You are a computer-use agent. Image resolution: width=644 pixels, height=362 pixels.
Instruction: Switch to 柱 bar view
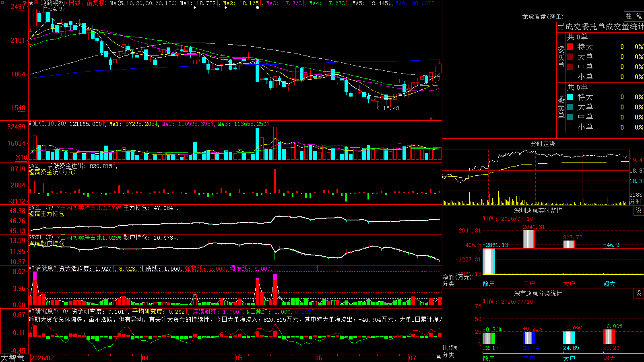pyautogui.click(x=629, y=16)
